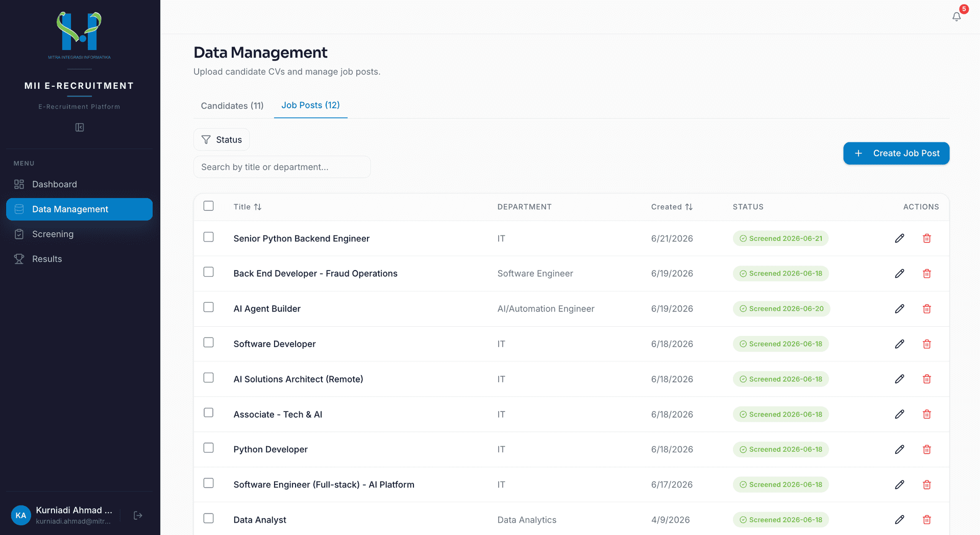Image resolution: width=980 pixels, height=535 pixels.
Task: Check the Back End Developer - Fraud Operations row
Action: [208, 272]
